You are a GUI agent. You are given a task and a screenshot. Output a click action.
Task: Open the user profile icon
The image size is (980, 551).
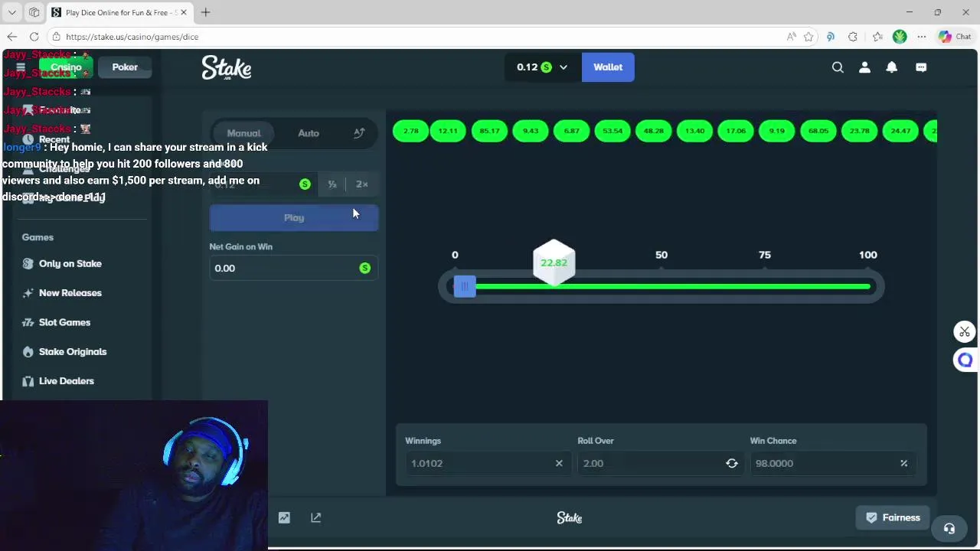(864, 67)
